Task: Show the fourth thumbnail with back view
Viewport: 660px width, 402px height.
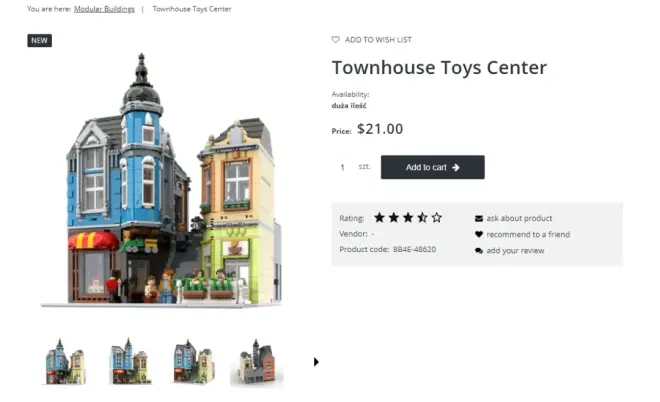Action: [x=257, y=362]
